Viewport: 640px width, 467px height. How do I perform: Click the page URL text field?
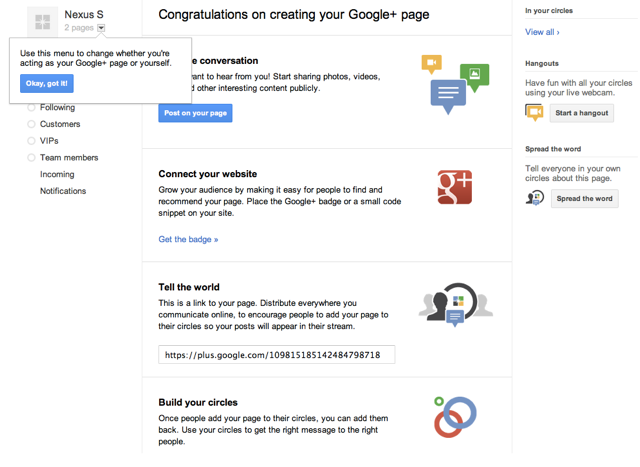pos(276,355)
